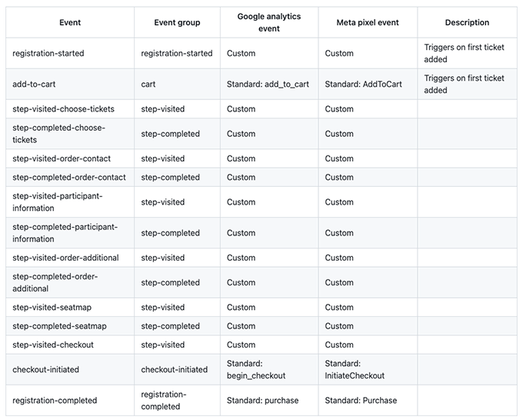Screen dimensions: 523x420
Task: Select the "Standard: add_to_cart" cell
Action: [268, 84]
